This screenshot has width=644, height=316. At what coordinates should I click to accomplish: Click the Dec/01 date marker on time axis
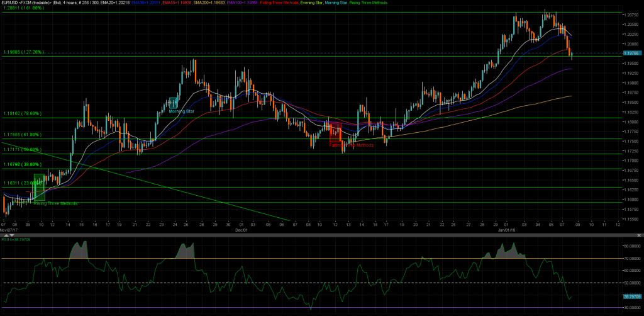(x=234, y=230)
